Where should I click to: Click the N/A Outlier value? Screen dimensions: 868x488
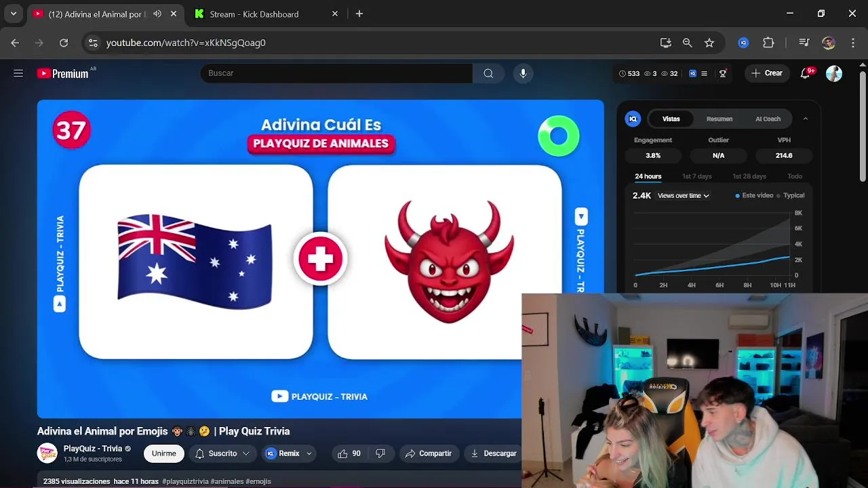pos(718,155)
